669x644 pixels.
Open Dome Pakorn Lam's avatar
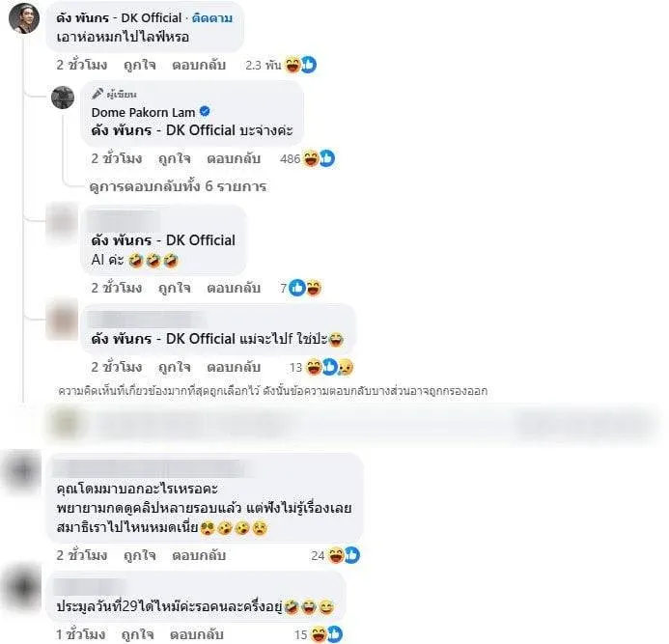pos(63,98)
